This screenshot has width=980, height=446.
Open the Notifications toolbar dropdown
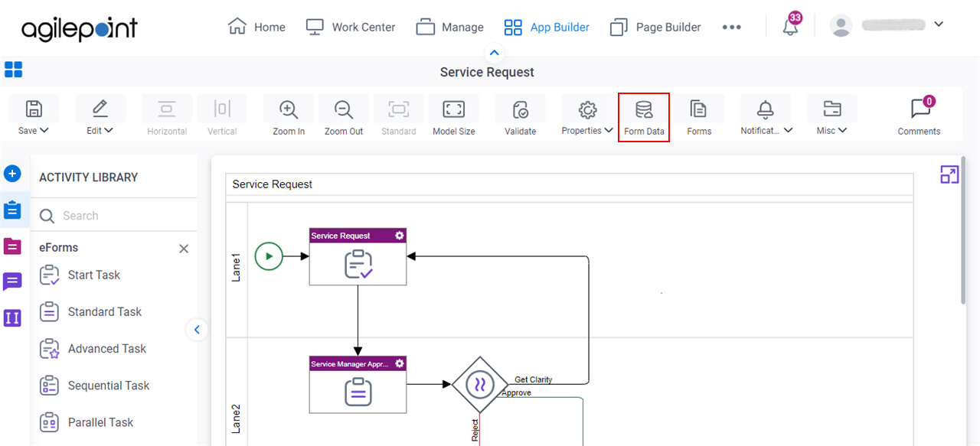(x=766, y=116)
